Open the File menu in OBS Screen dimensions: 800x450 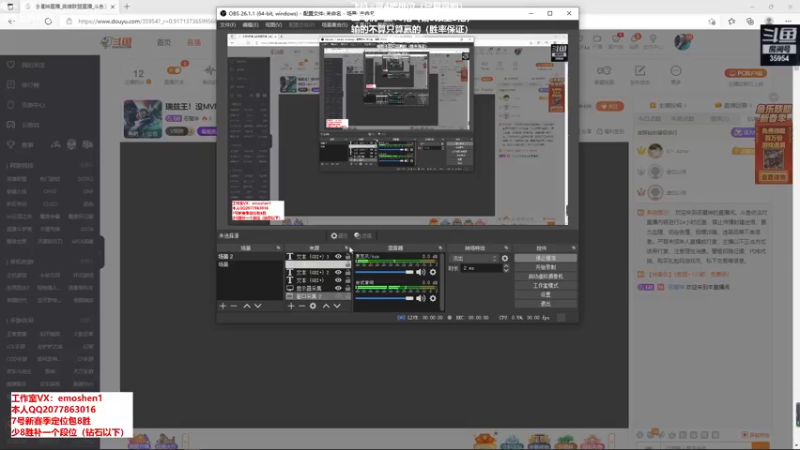pos(228,25)
